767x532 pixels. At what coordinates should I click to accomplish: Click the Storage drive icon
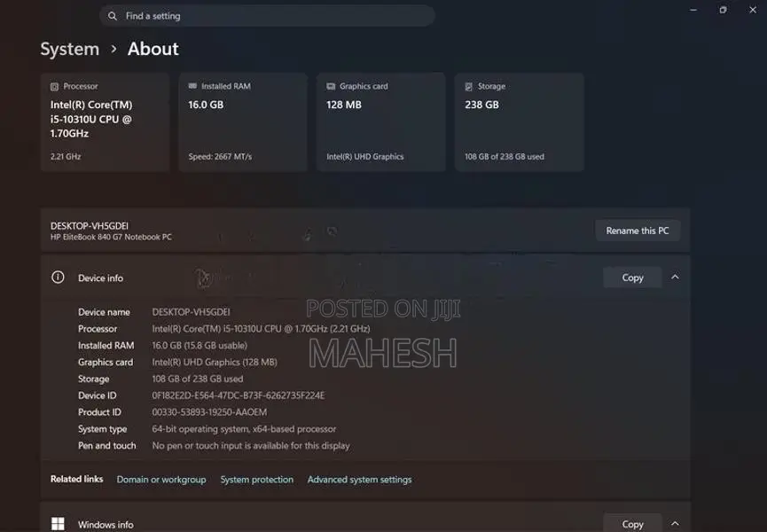coord(468,87)
